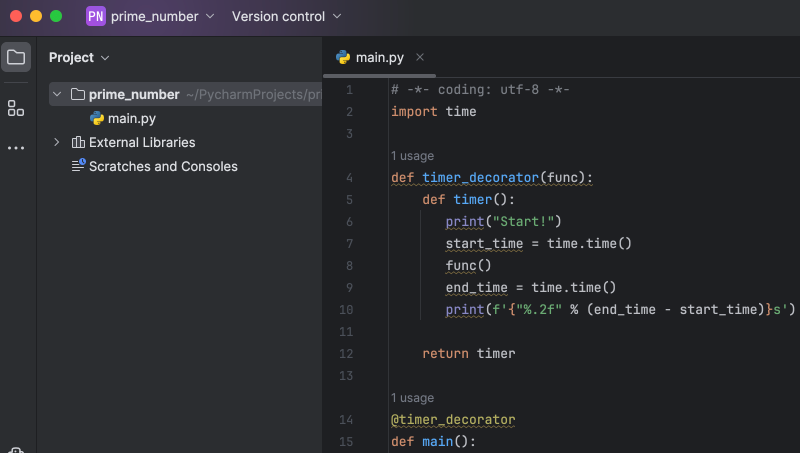
Task: Click line number 15 in the gutter
Action: pos(346,442)
